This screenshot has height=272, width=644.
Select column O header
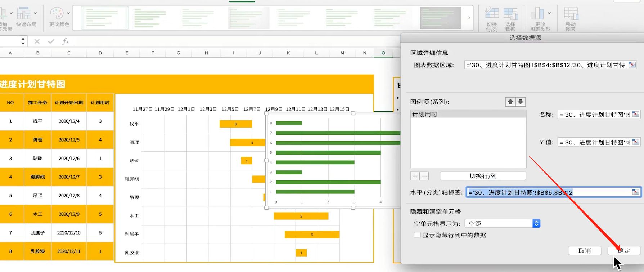point(383,53)
